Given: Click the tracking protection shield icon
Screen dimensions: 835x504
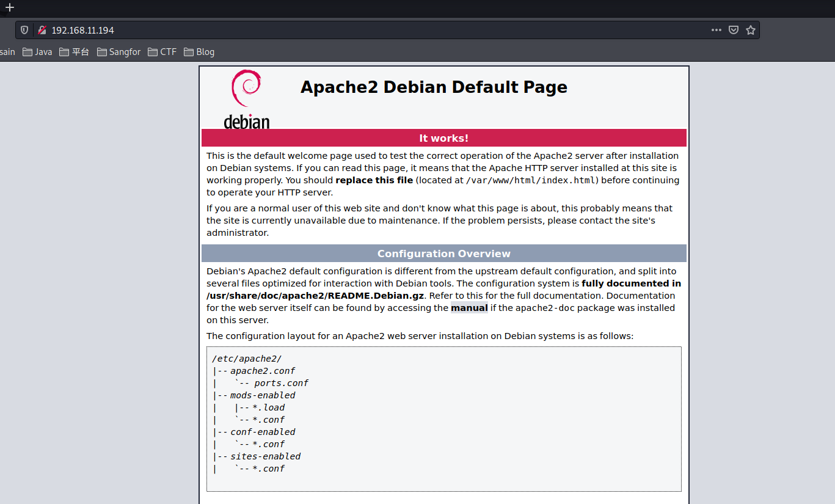Looking at the screenshot, I should pos(24,30).
